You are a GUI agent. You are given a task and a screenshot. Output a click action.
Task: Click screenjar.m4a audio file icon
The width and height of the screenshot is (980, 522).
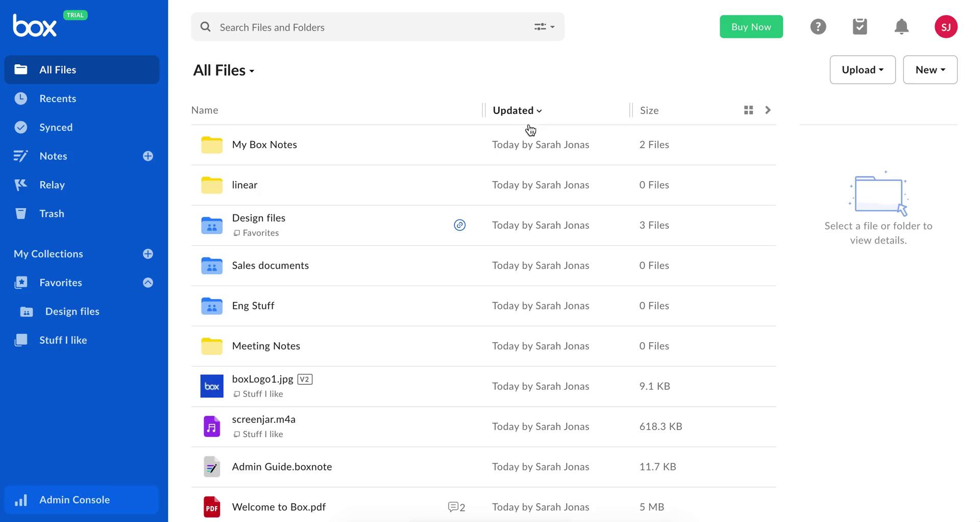[x=212, y=426]
